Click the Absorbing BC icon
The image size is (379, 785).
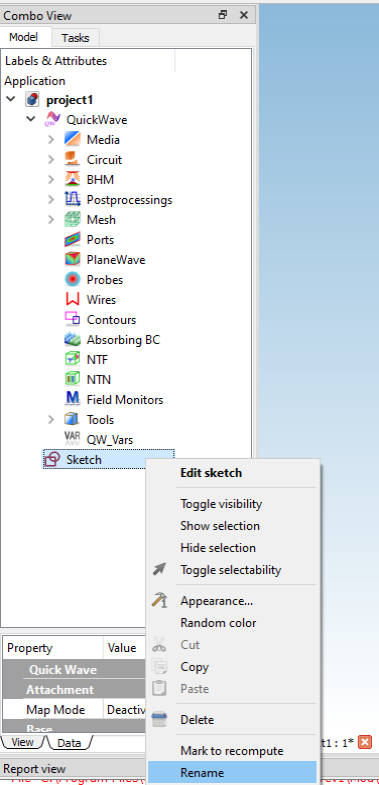pyautogui.click(x=73, y=340)
